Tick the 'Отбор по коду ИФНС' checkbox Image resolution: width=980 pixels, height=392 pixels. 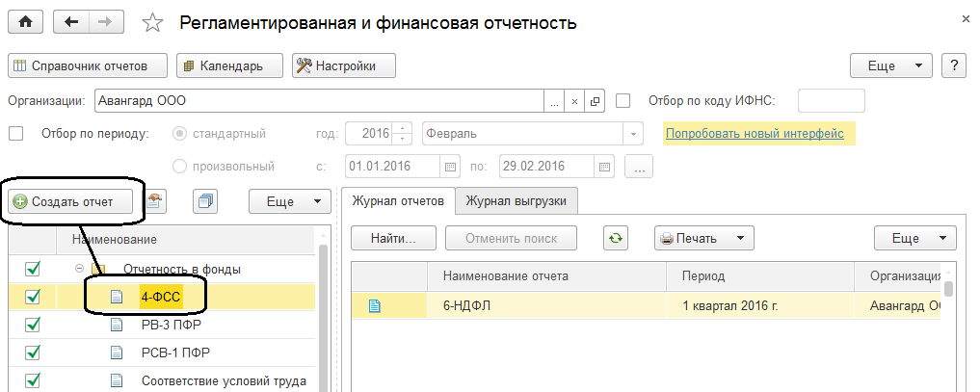coord(622,100)
